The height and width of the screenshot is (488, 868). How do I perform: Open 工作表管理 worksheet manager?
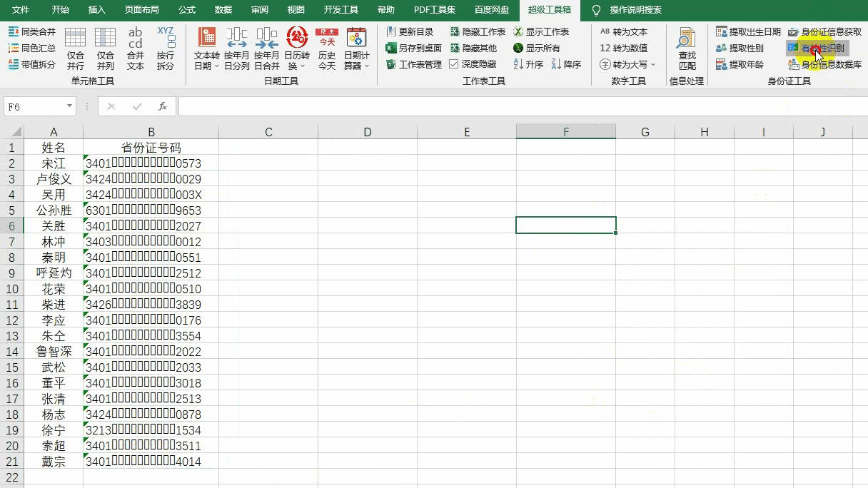(x=414, y=64)
